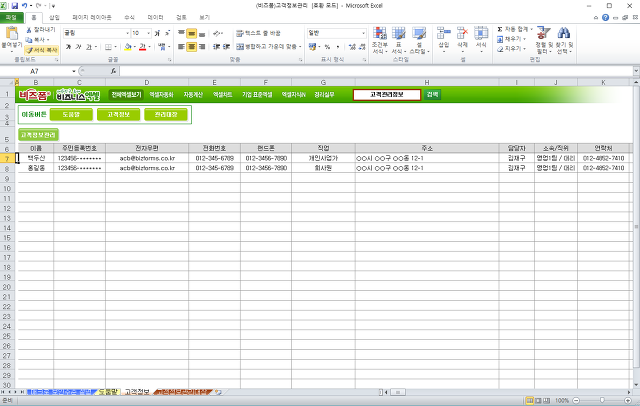Open cell 서식 format menu
The width and height of the screenshot is (640, 406).
[481, 39]
